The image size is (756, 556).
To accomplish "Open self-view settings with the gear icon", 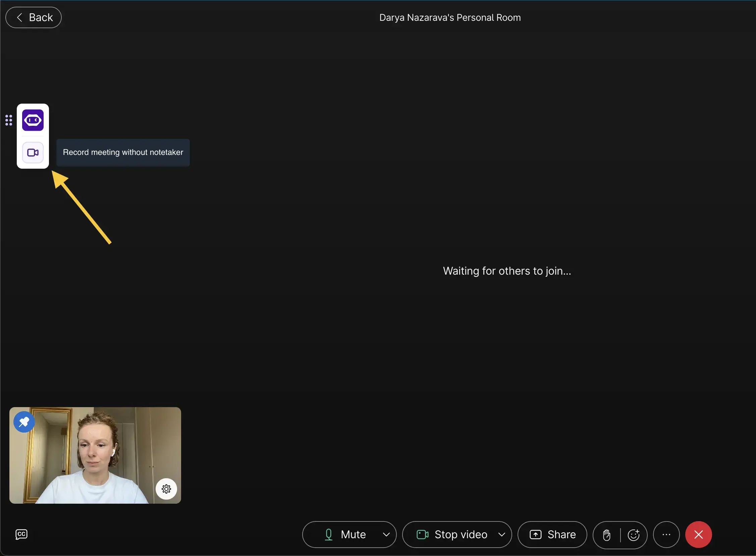I will pos(167,489).
